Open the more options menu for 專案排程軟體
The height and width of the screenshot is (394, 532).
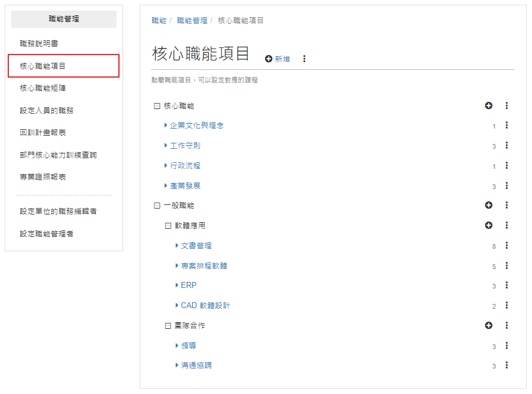(507, 265)
